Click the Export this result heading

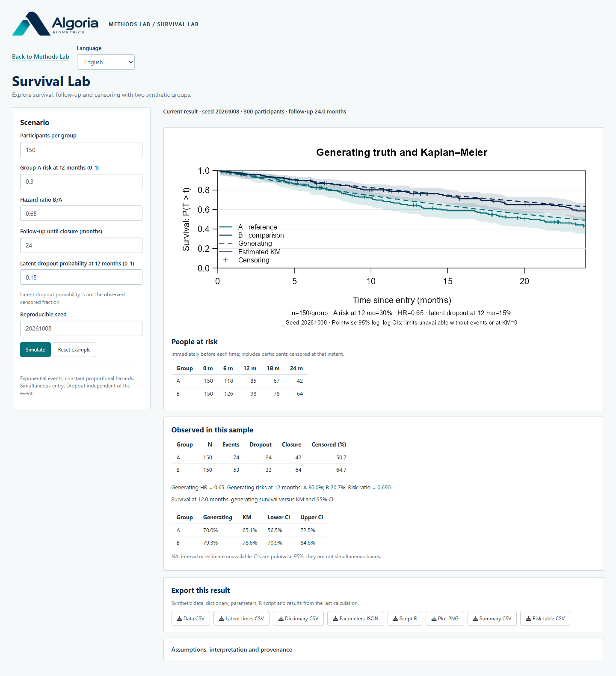tap(201, 590)
